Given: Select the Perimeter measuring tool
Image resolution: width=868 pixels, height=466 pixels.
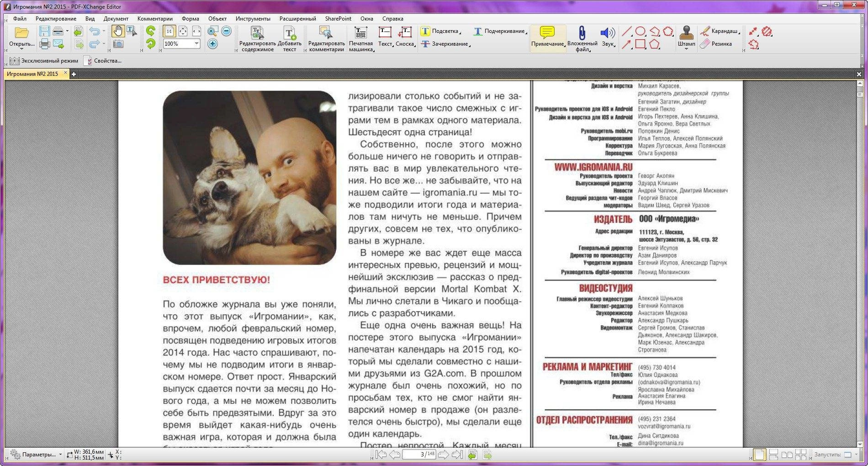Looking at the screenshot, I should [753, 44].
